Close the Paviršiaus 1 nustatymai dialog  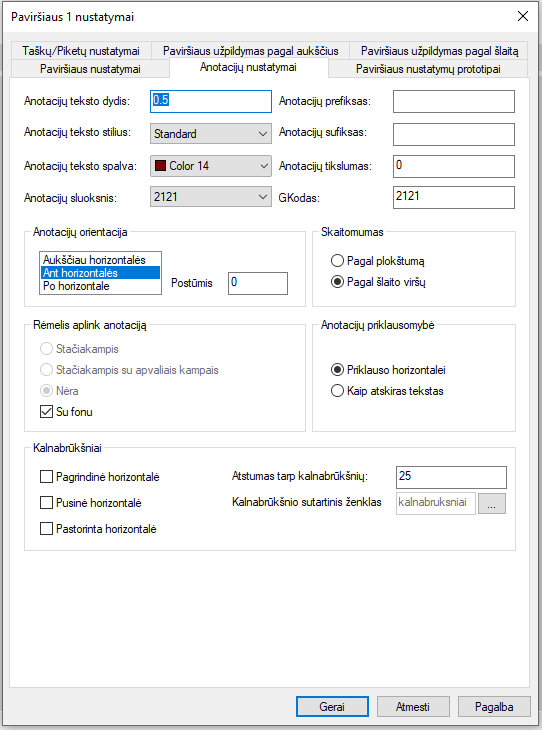coord(523,16)
